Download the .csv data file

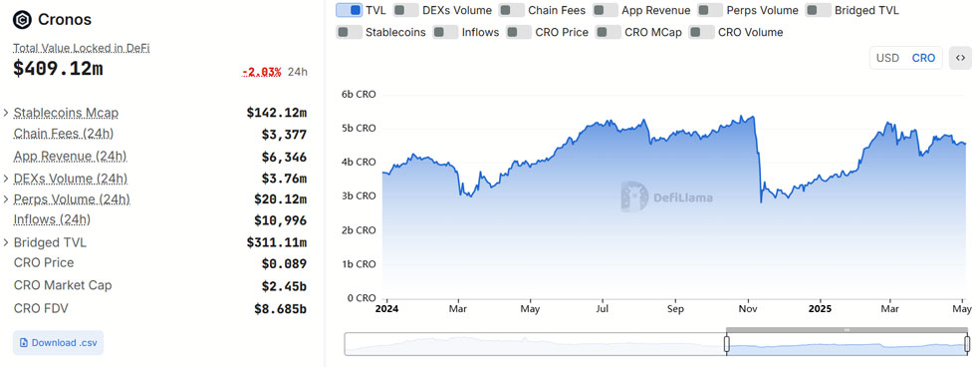(x=58, y=343)
